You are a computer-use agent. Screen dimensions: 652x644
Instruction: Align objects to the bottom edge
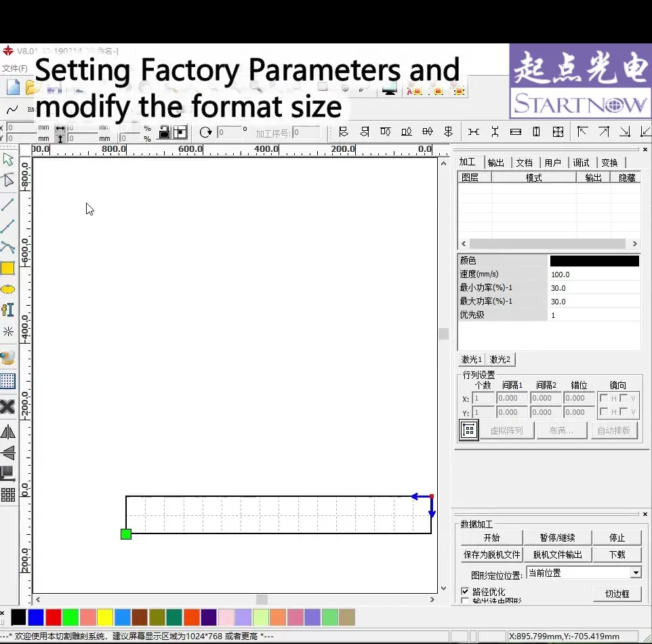406,132
